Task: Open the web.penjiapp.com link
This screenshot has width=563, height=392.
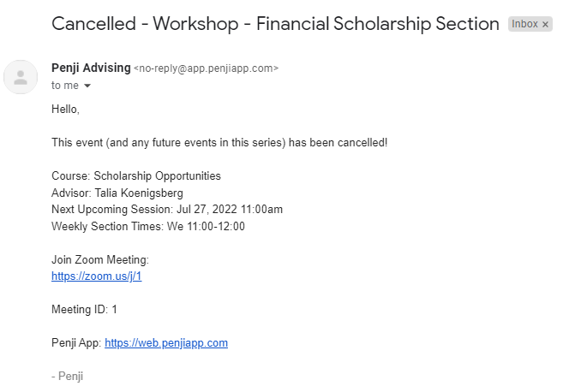Action: pyautogui.click(x=166, y=343)
